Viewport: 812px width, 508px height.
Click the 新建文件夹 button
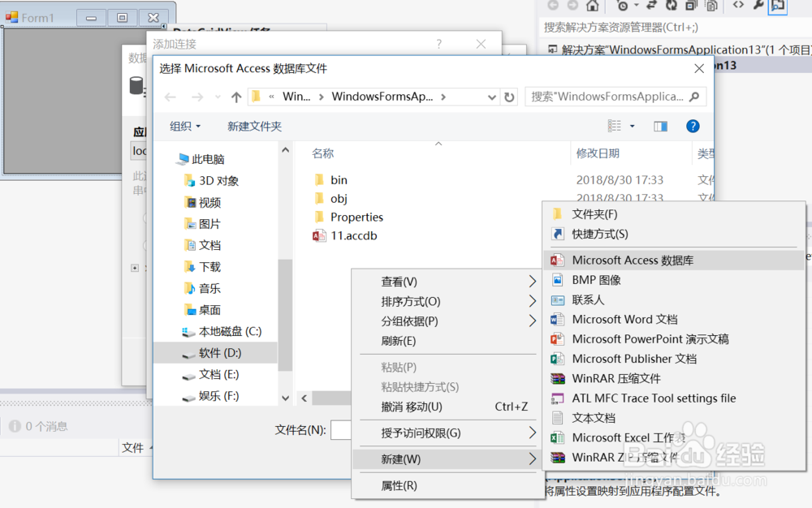coord(254,127)
